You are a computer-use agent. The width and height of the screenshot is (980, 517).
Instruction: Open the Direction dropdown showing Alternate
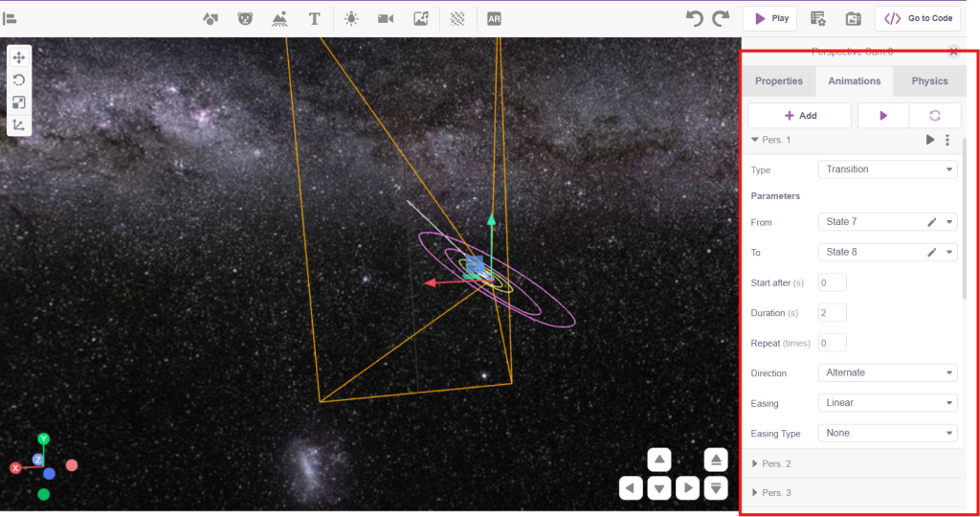(887, 372)
